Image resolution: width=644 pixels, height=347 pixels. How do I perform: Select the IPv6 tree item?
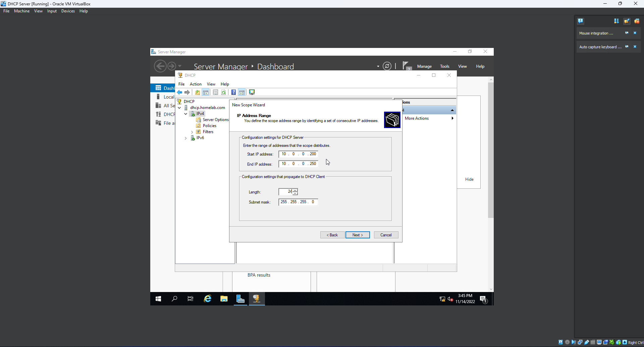200,138
